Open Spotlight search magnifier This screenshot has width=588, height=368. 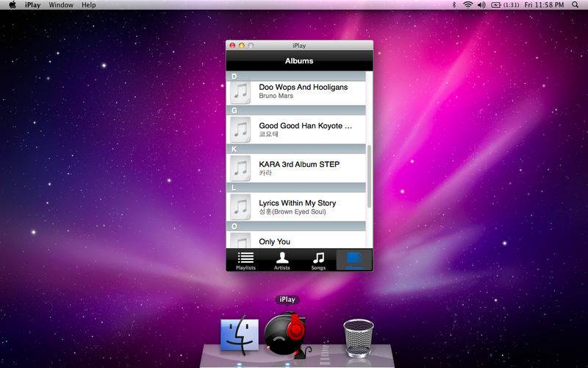pyautogui.click(x=576, y=5)
